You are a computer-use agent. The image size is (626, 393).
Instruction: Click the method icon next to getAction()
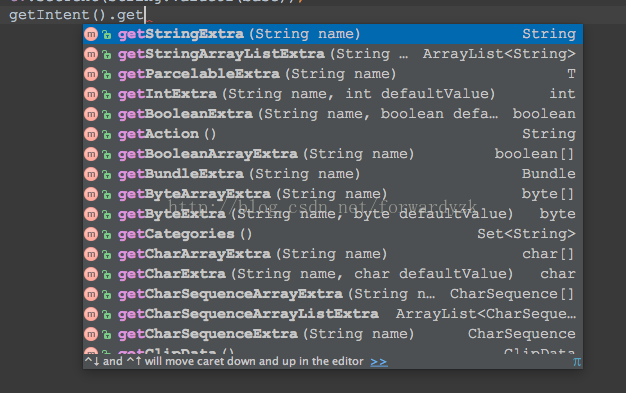pyautogui.click(x=91, y=134)
